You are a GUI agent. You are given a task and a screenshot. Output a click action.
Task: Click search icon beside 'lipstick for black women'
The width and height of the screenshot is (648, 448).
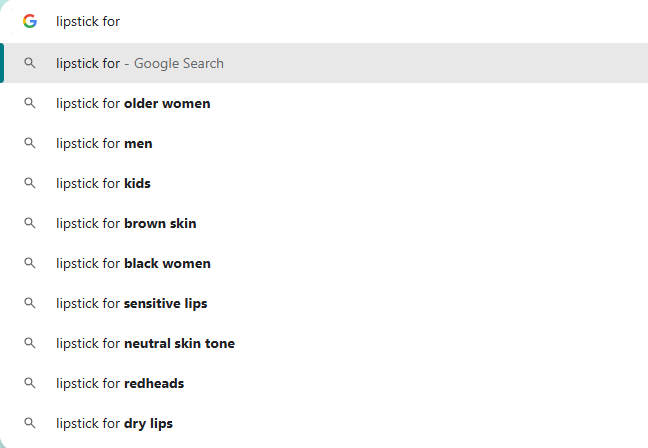tap(30, 263)
